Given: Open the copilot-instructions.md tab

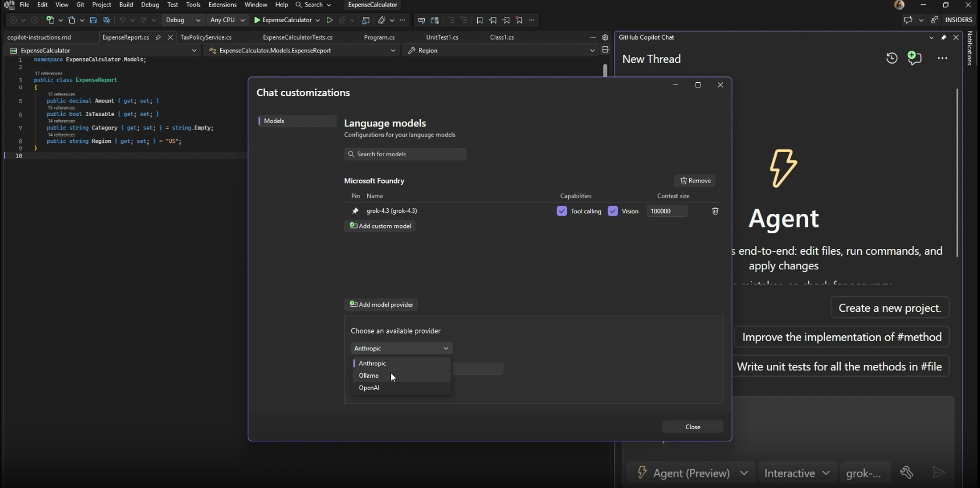Looking at the screenshot, I should [39, 37].
